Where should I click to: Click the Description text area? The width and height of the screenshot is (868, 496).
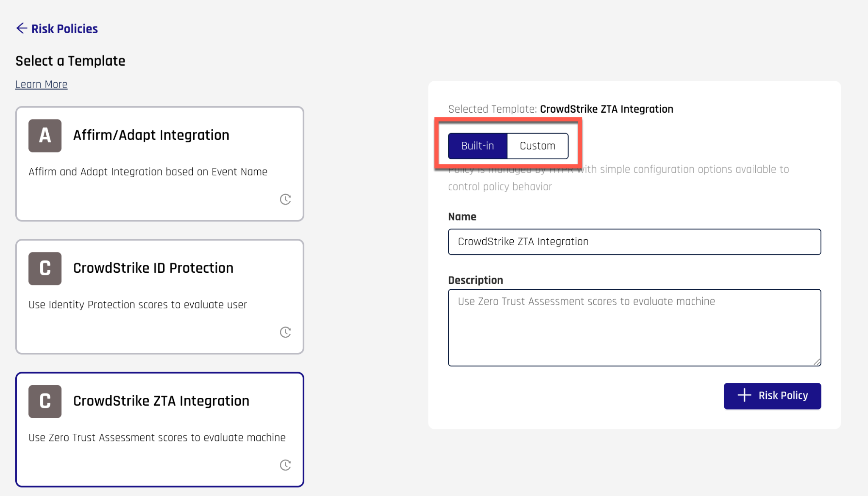(634, 326)
